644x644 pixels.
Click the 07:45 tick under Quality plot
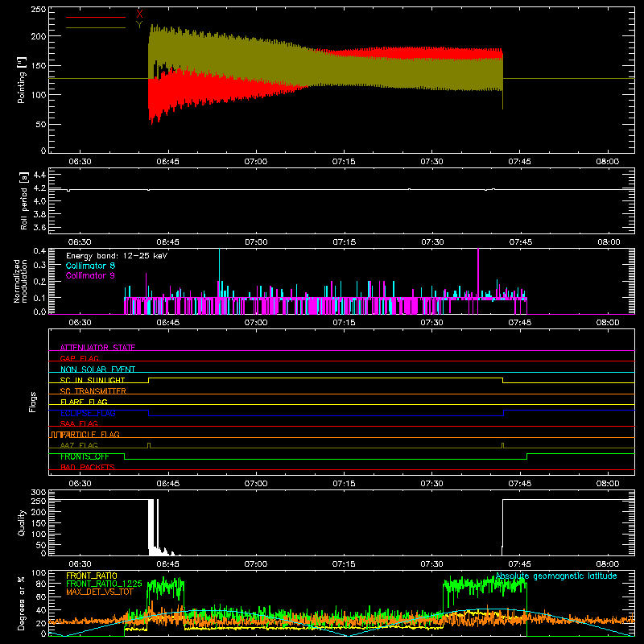click(519, 564)
